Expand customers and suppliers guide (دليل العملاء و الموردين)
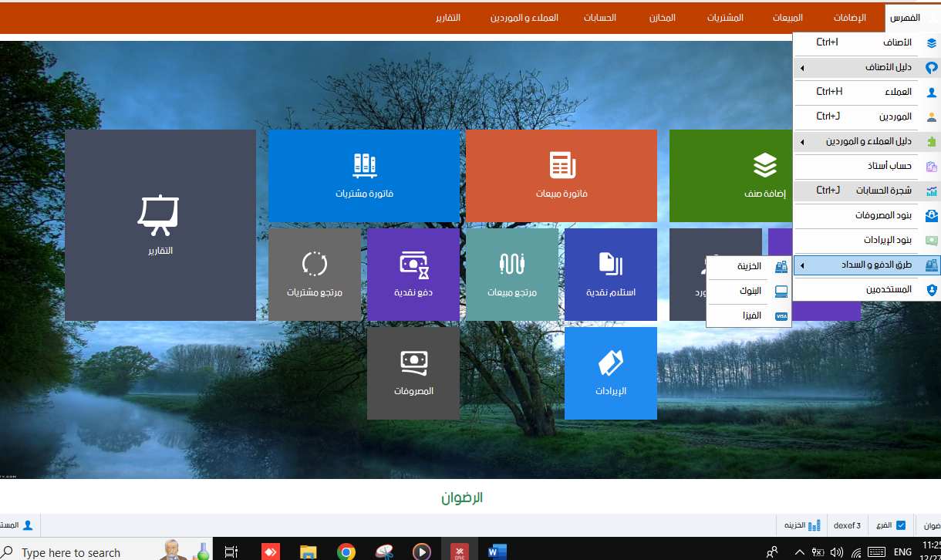The image size is (941, 560). (x=866, y=142)
